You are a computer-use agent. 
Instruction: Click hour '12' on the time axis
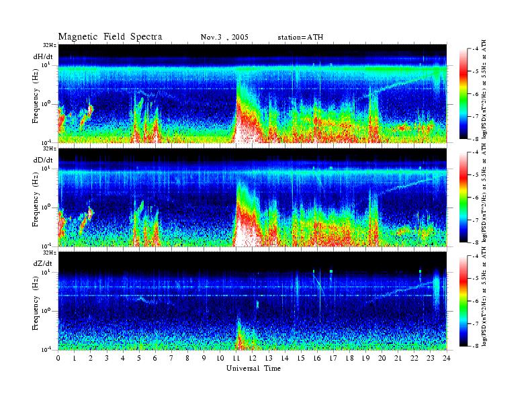pyautogui.click(x=253, y=359)
